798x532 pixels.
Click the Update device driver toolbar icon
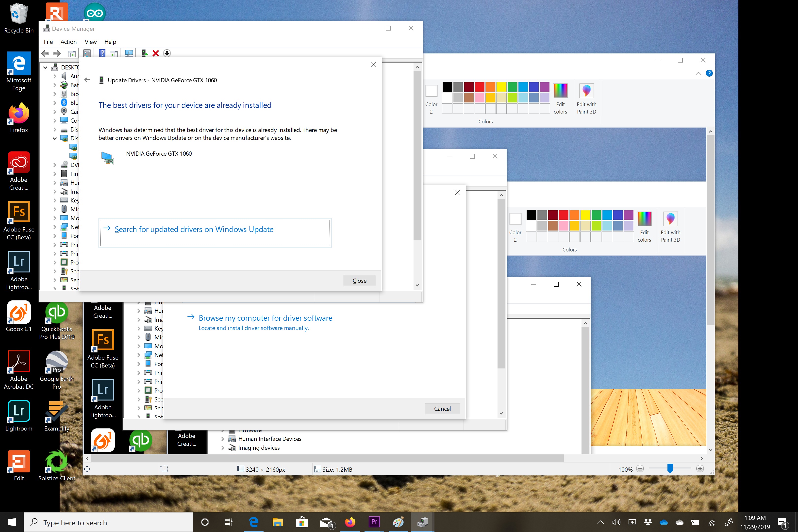pyautogui.click(x=145, y=53)
